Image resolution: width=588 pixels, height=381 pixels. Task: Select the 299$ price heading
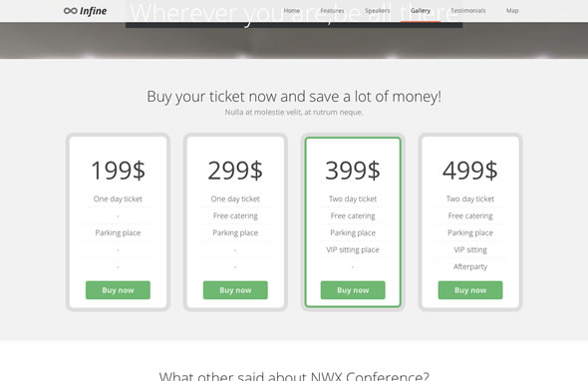click(235, 171)
